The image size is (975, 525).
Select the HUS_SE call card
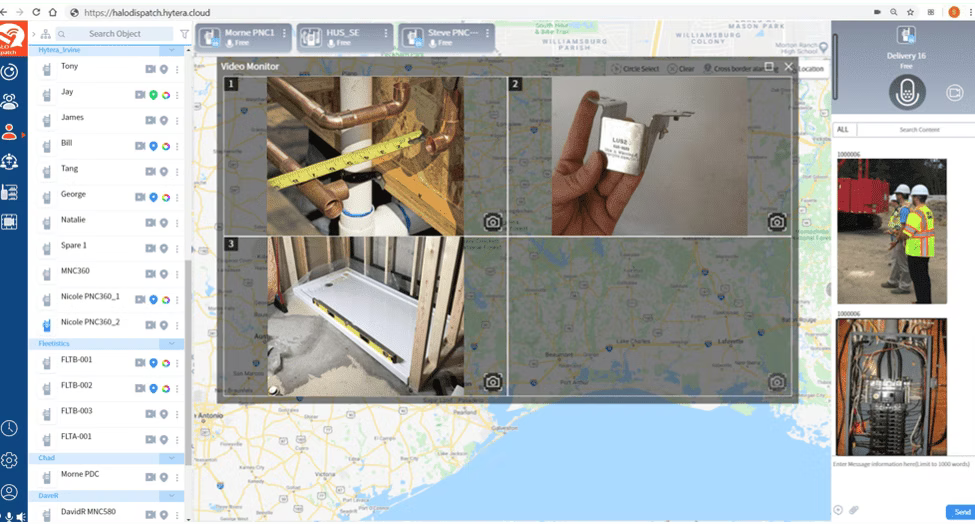(x=344, y=37)
